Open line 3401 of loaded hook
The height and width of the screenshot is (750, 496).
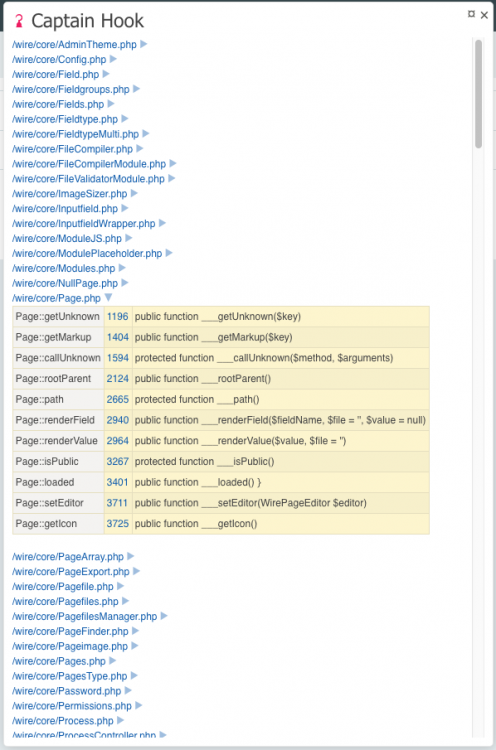[118, 482]
